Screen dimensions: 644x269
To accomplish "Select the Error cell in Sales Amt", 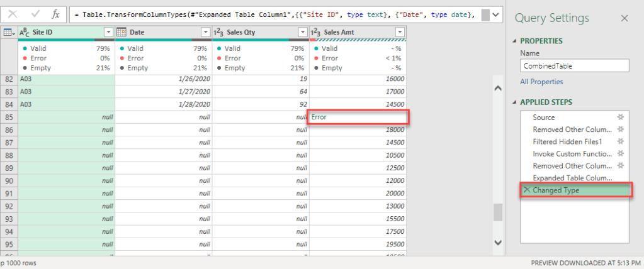I will pyautogui.click(x=358, y=117).
